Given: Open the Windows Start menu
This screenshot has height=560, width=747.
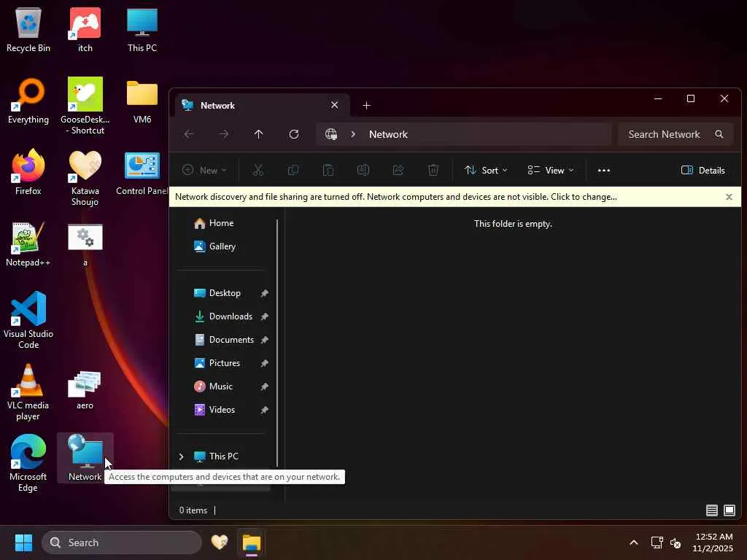Looking at the screenshot, I should point(23,542).
